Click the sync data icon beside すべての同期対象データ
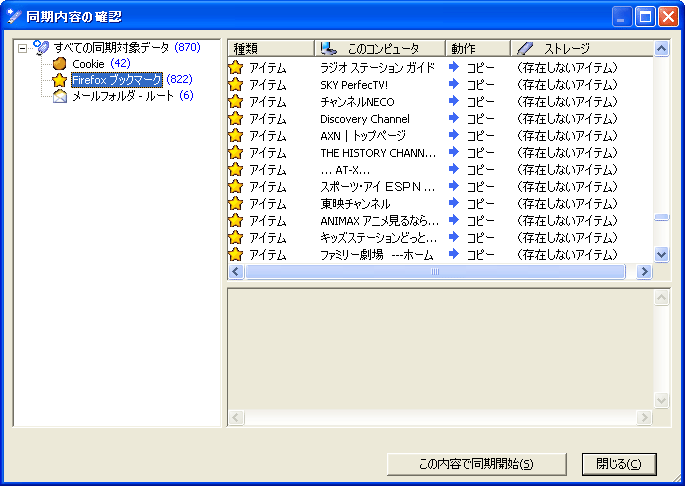Image resolution: width=685 pixels, height=486 pixels. [x=41, y=47]
